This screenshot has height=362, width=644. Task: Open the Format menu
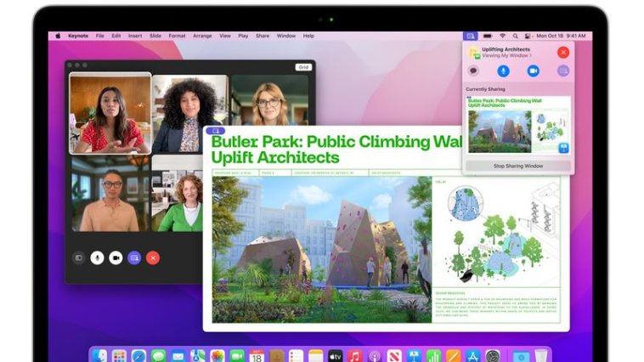177,37
